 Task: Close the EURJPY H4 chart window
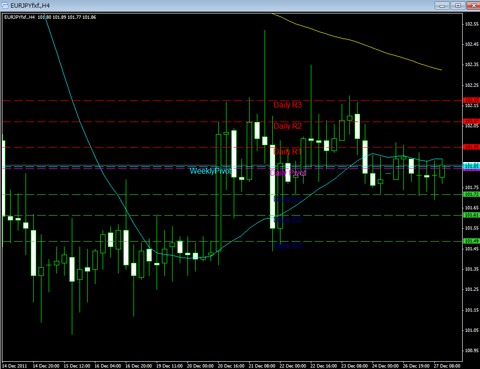point(473,5)
